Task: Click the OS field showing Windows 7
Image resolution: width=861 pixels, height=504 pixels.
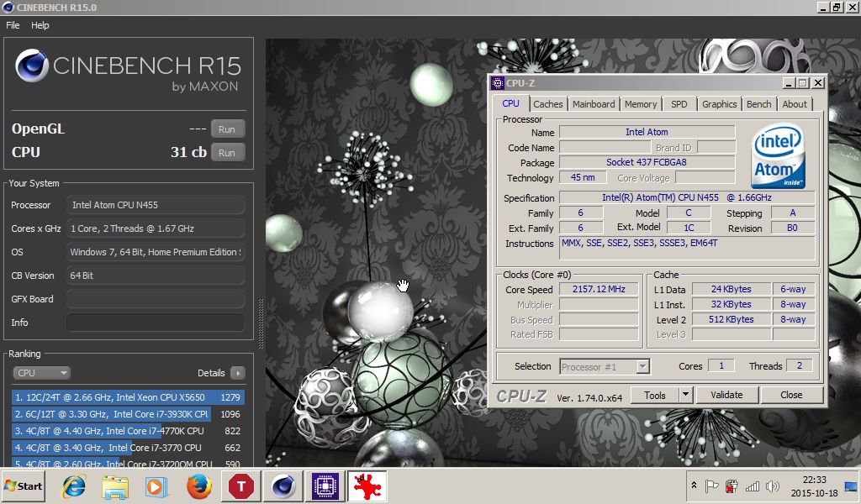Action: (156, 252)
